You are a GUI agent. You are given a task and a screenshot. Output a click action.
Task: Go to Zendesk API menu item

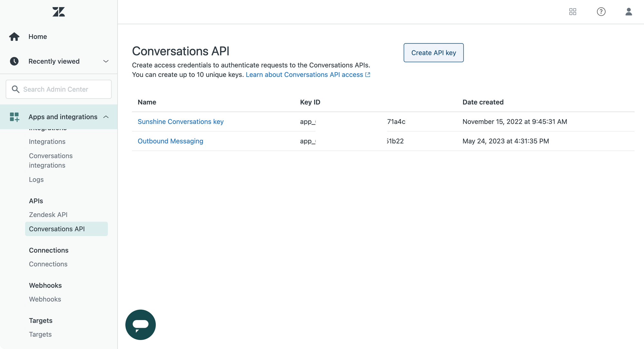(x=48, y=215)
